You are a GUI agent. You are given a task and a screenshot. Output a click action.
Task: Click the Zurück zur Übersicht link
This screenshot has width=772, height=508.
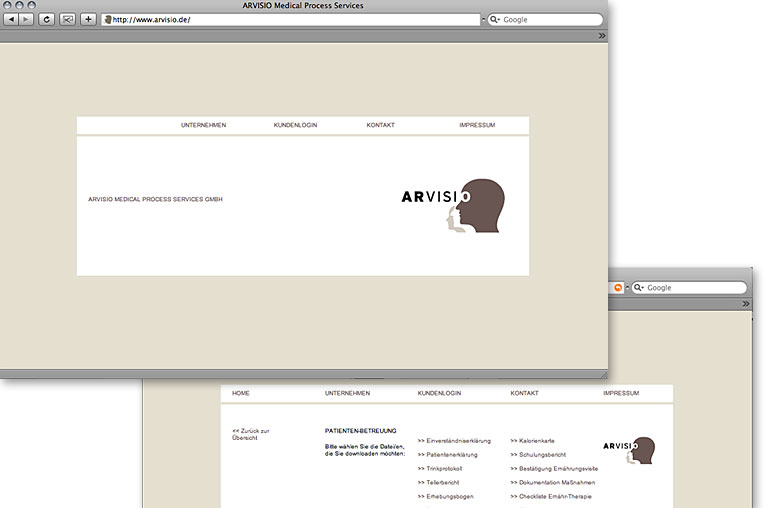click(x=250, y=434)
